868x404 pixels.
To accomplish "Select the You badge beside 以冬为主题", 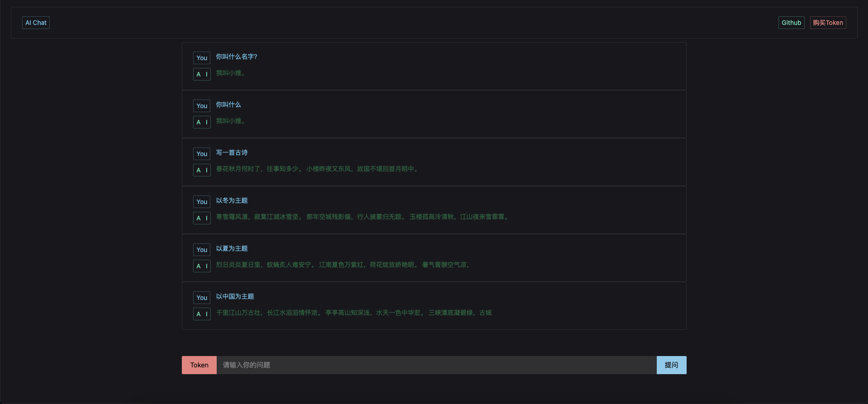I will point(202,202).
